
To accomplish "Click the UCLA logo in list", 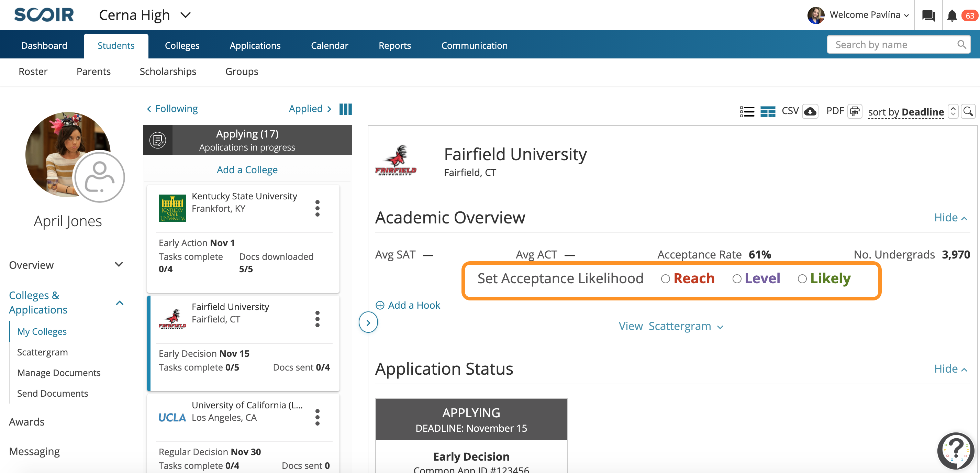I will (172, 417).
